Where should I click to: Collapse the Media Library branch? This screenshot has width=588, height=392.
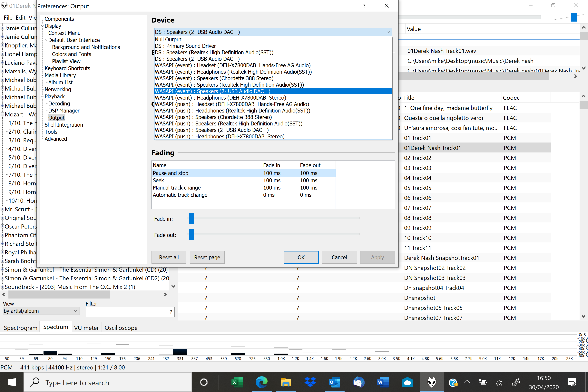(43, 75)
